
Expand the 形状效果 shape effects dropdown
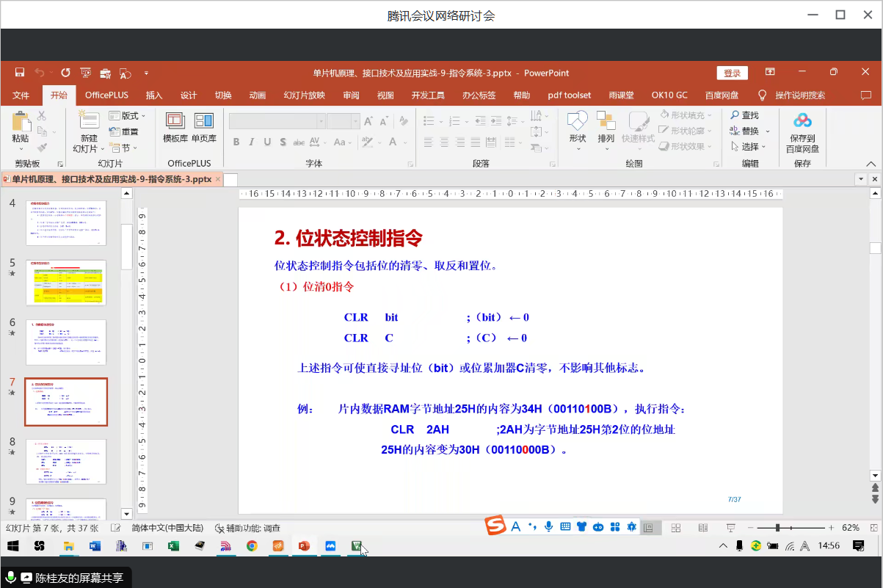pyautogui.click(x=686, y=146)
